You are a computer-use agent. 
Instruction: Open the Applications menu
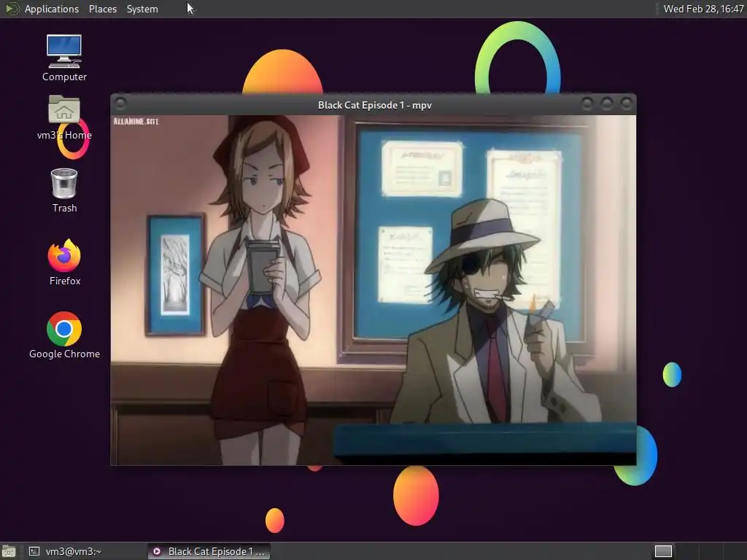coord(52,9)
